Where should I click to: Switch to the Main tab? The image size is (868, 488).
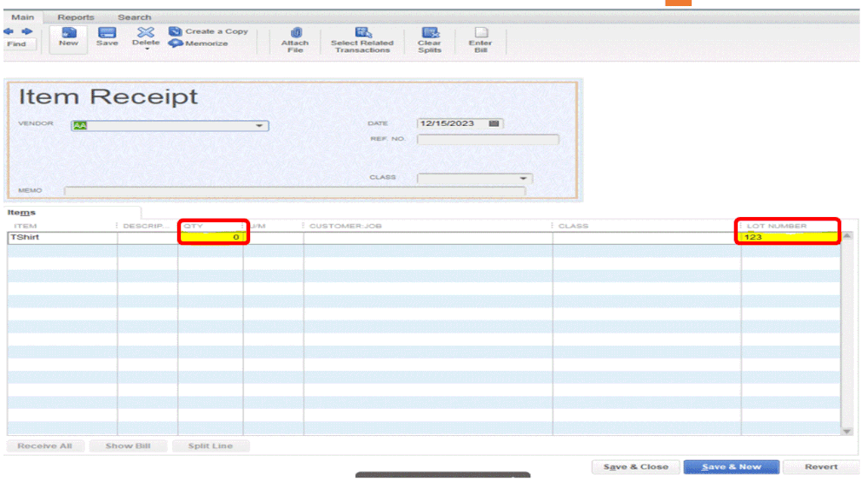click(23, 17)
